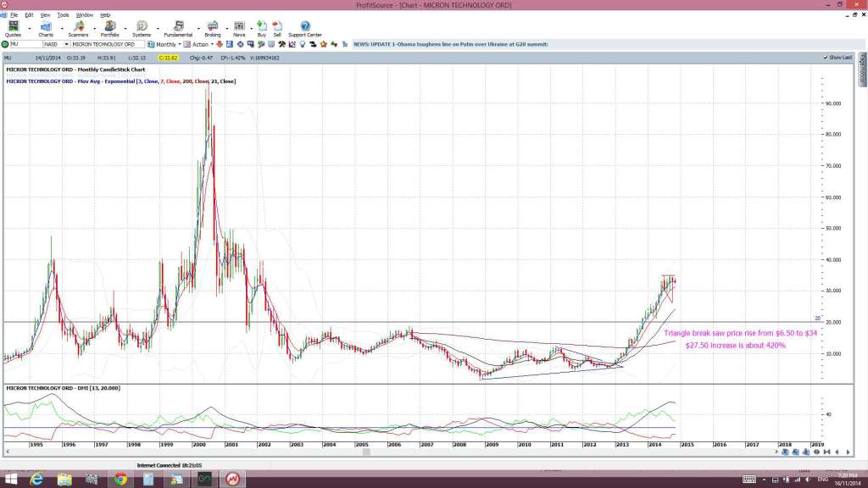The width and height of the screenshot is (868, 488).
Task: Open the Portfolio toolbar icon
Action: click(x=109, y=28)
